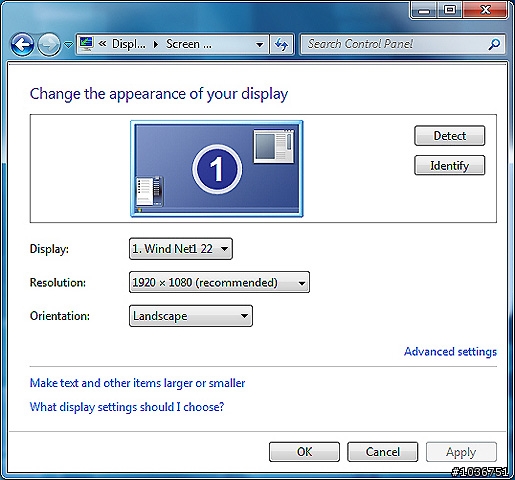The image size is (515, 480).
Task: Expand breadcrumb arrow between Displ... and Screen
Action: click(156, 44)
